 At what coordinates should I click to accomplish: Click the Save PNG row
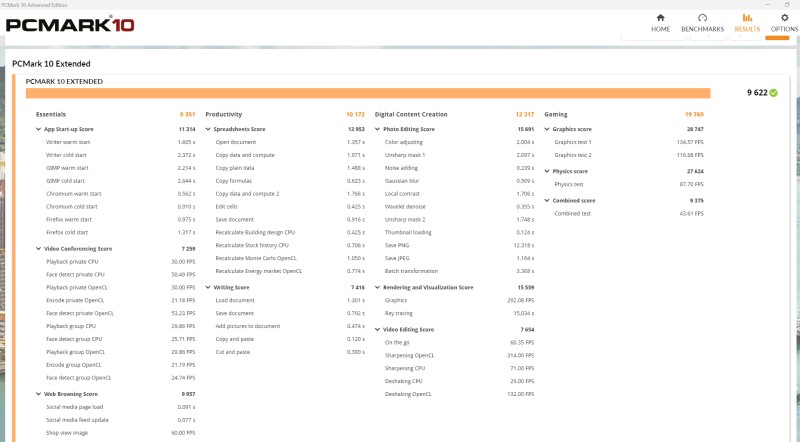(x=459, y=245)
